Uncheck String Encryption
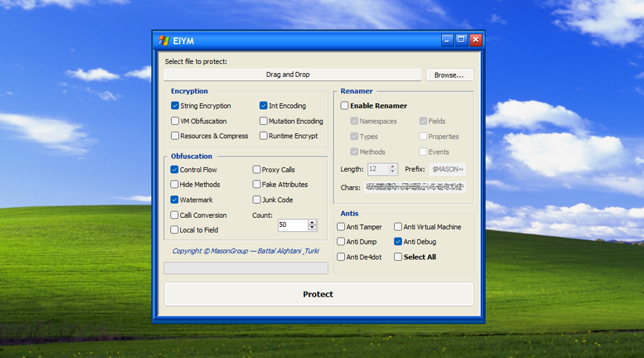The image size is (644, 358). pyautogui.click(x=175, y=106)
